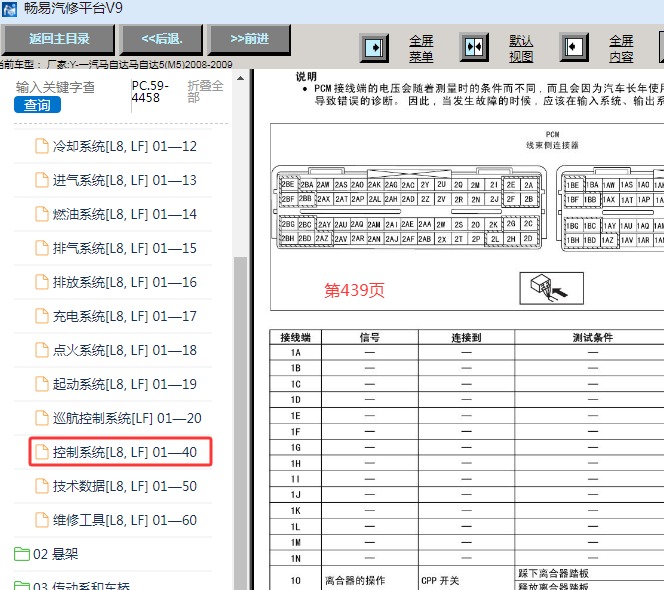Click the 排放系统 document icon
The width and height of the screenshot is (664, 590).
(x=42, y=282)
